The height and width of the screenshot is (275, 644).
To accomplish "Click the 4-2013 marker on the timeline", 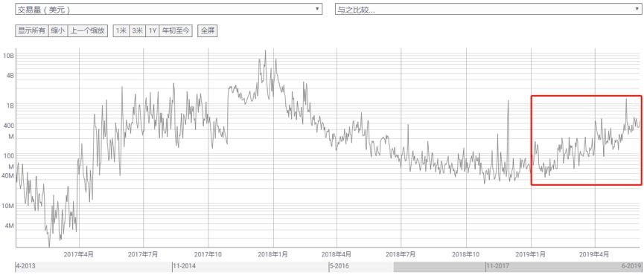I will point(26,266).
